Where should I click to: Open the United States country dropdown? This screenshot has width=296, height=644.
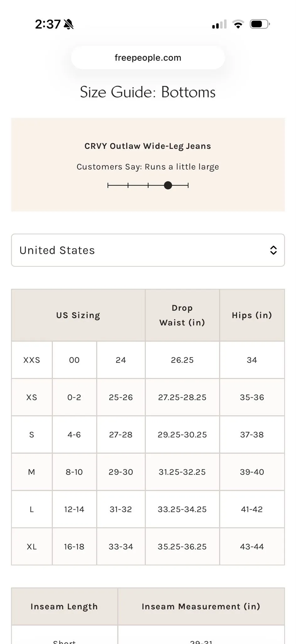148,250
